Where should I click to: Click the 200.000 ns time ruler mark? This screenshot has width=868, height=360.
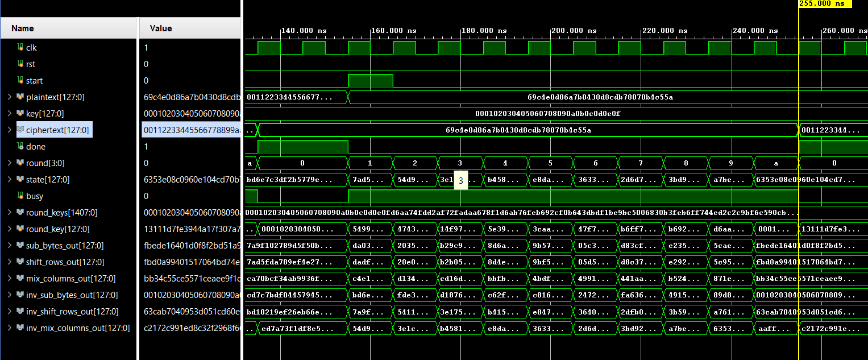[574, 31]
